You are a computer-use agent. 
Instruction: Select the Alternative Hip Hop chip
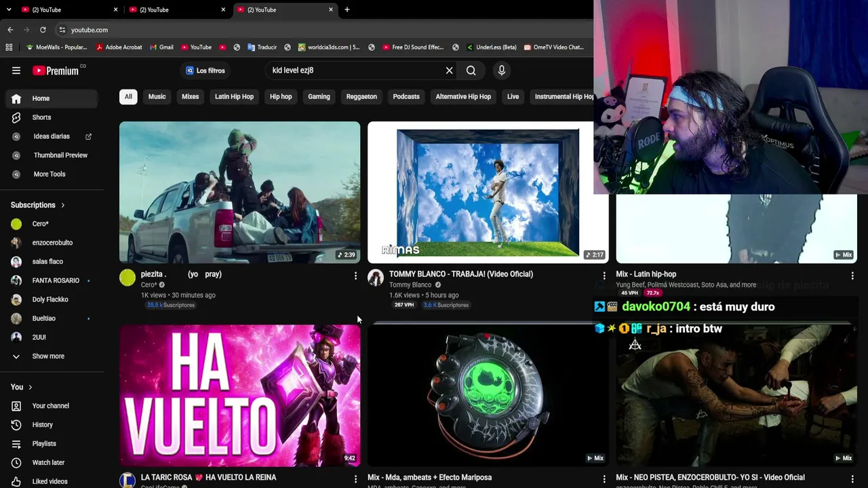coord(463,97)
